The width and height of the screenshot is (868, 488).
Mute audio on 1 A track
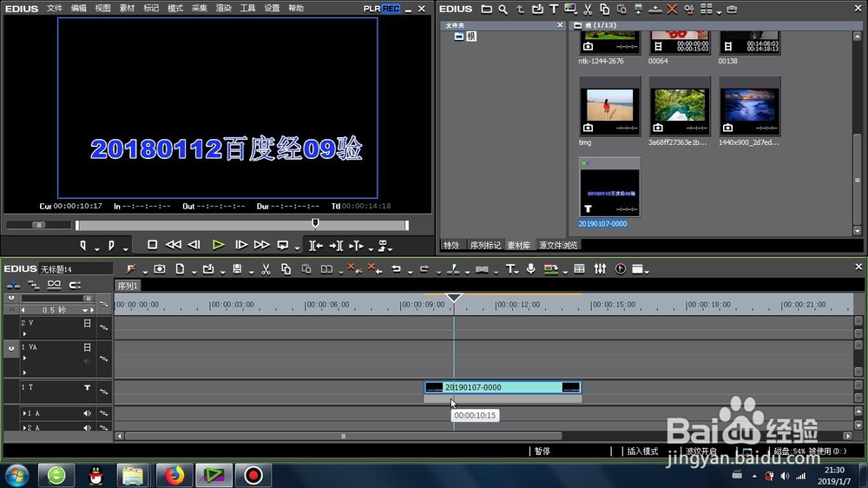[x=87, y=413]
